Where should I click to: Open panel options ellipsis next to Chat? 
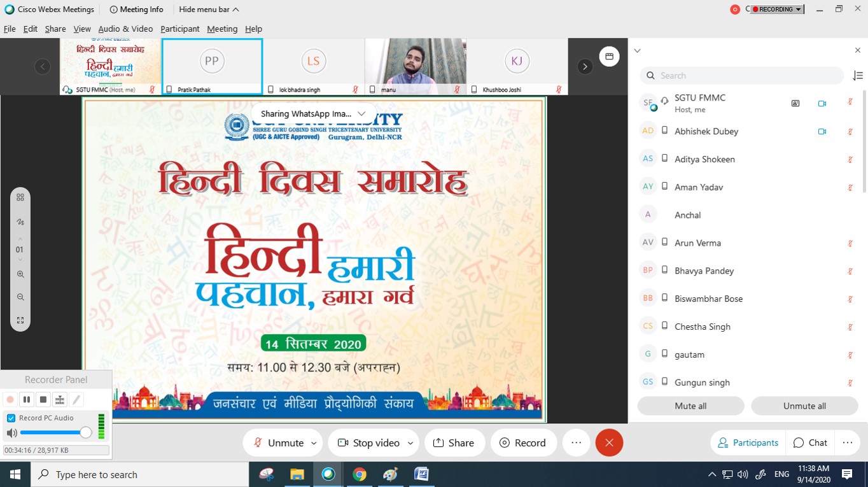pyautogui.click(x=848, y=443)
